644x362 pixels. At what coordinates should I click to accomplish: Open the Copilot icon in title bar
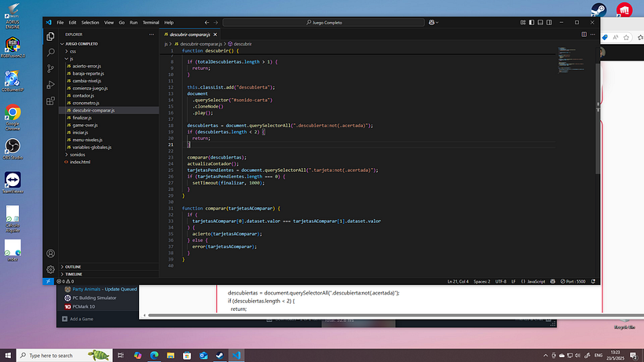431,23
